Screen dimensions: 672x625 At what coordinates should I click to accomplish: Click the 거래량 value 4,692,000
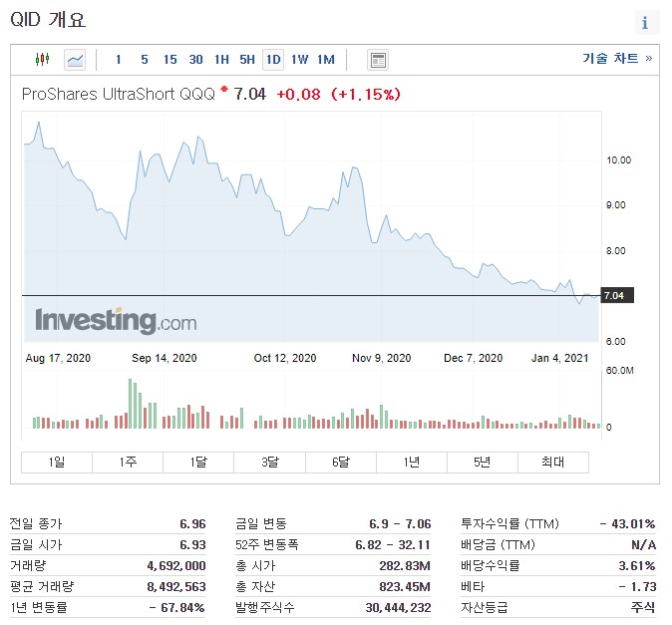176,565
